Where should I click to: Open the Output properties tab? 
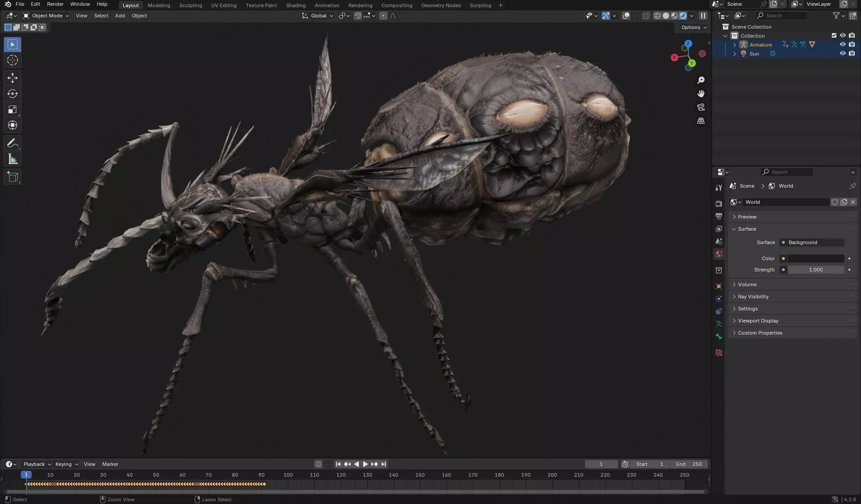click(x=719, y=216)
